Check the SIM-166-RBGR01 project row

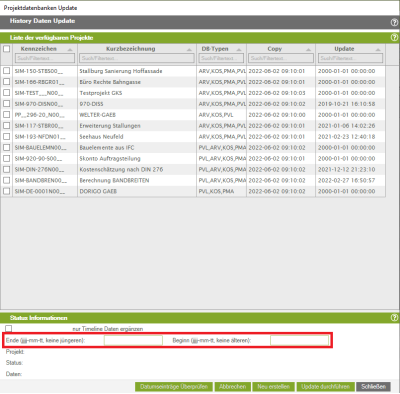(7, 82)
